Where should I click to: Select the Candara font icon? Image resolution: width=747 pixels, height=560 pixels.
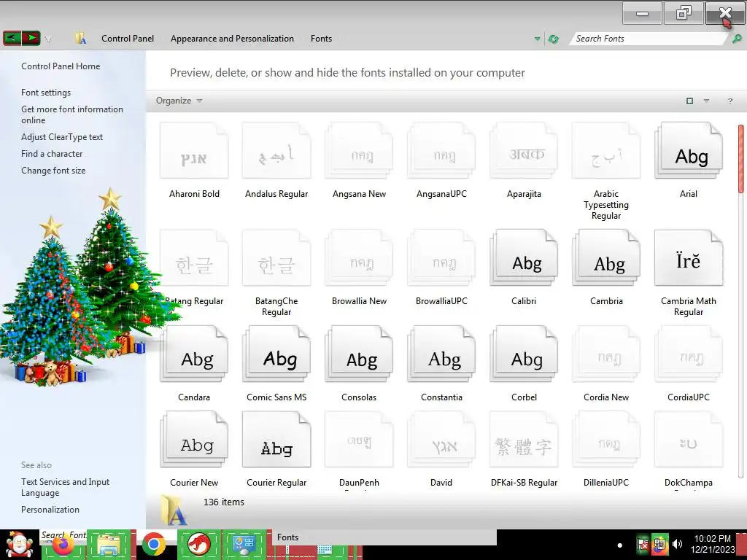194,354
